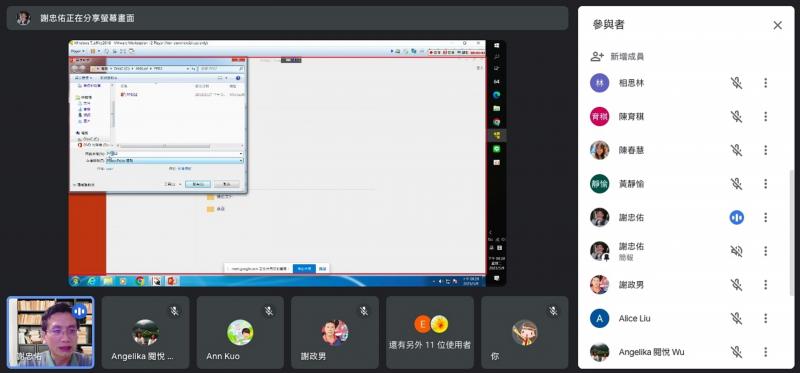
Task: Open more options for Alice Liu
Action: pyautogui.click(x=765, y=318)
